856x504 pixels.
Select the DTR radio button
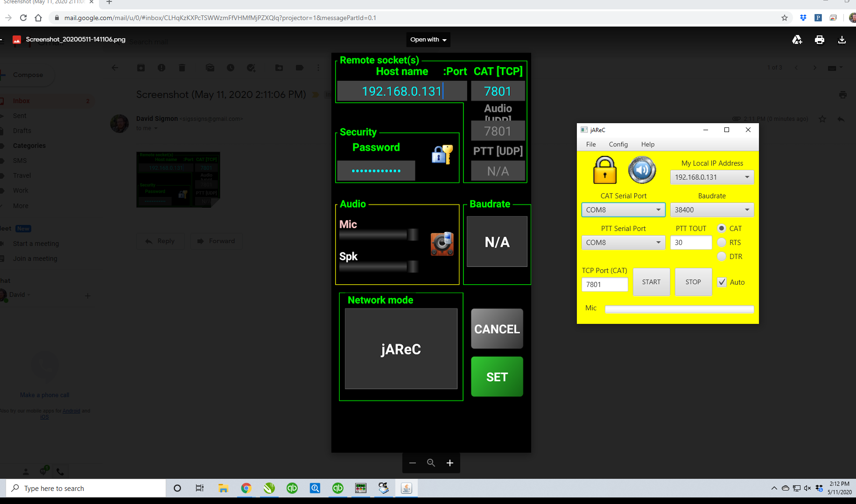[x=722, y=256]
